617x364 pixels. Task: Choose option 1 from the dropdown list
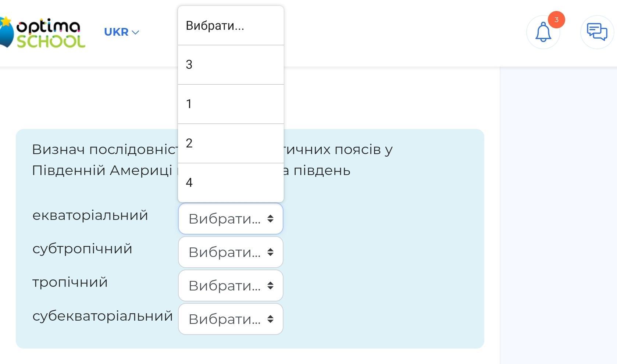[x=231, y=104]
